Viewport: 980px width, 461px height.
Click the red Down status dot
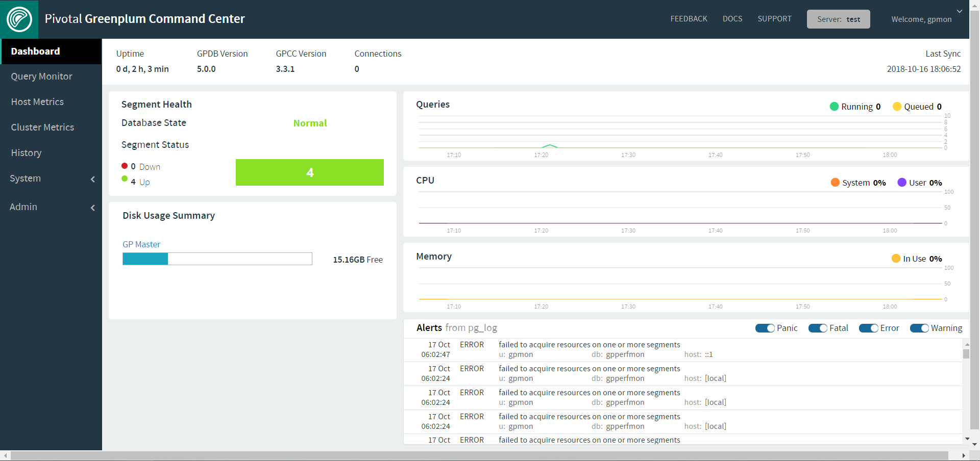[x=125, y=166]
